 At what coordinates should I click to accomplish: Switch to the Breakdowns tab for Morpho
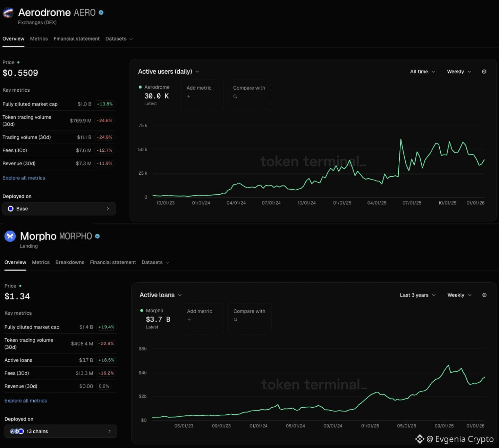[x=69, y=262]
